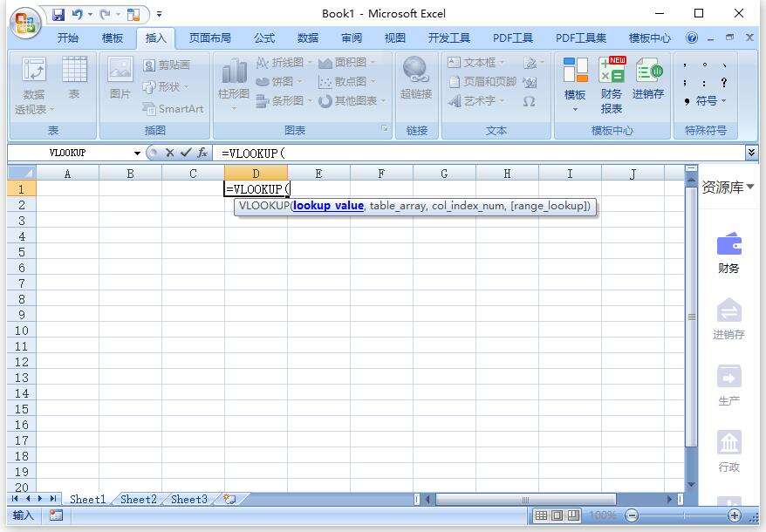Open 生产 category in resource sidebar
The image size is (766, 532).
728,386
